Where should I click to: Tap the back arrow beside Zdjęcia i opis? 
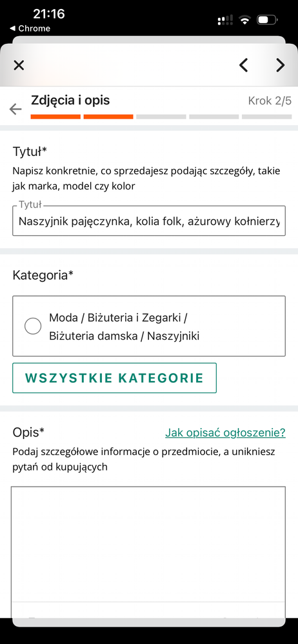(15, 109)
